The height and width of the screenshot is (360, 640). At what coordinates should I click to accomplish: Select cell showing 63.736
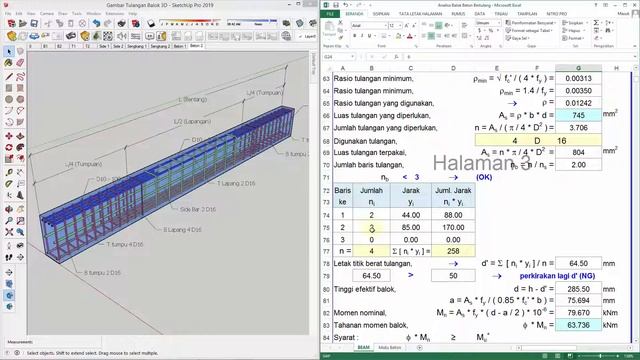(x=578, y=325)
